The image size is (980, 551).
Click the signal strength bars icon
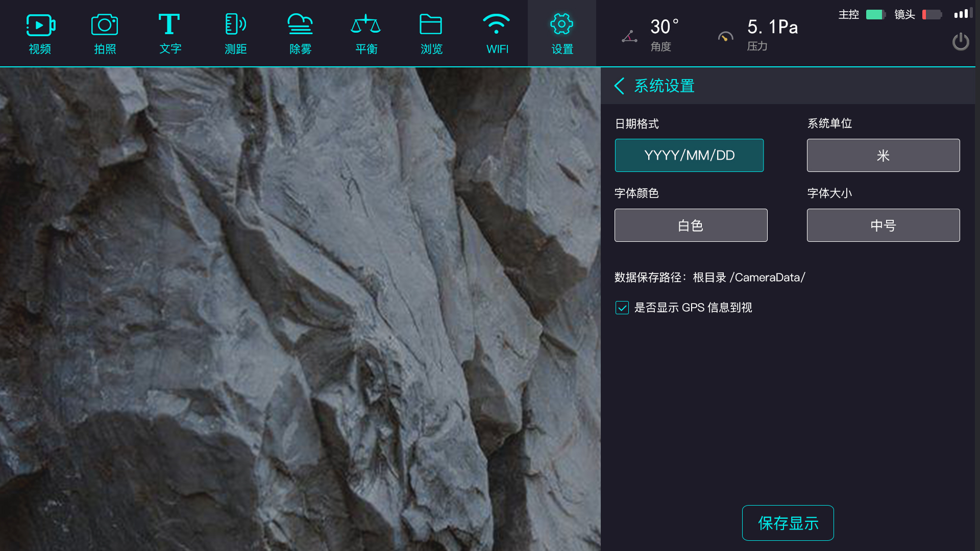pos(963,13)
